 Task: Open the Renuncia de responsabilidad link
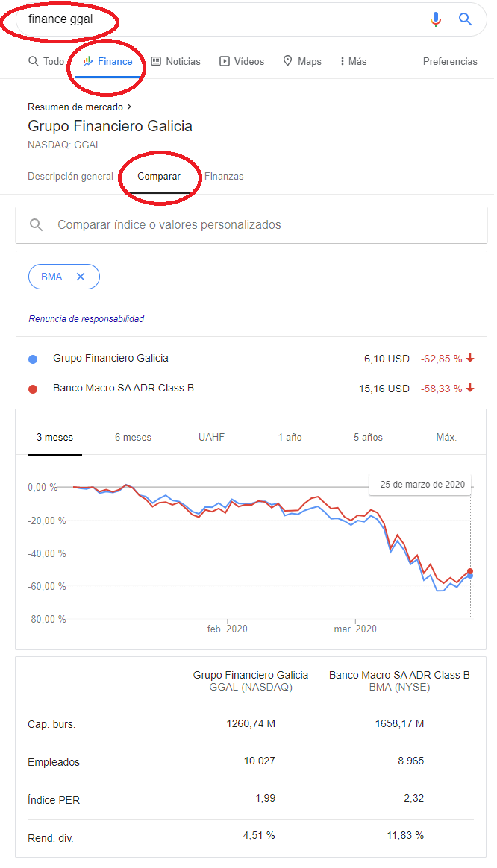pos(87,319)
